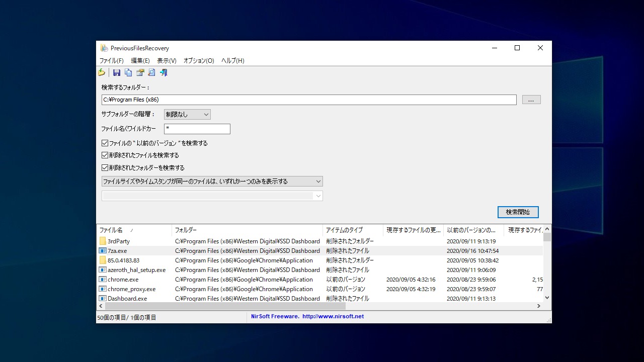This screenshot has height=362, width=644.
Task: Sort by アイテムのタイプ column header
Action: 353,230
